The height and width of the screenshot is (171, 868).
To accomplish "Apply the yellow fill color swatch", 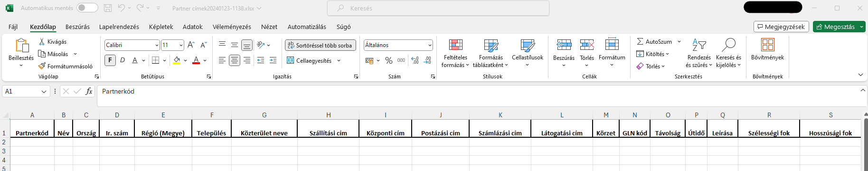I will tap(177, 60).
